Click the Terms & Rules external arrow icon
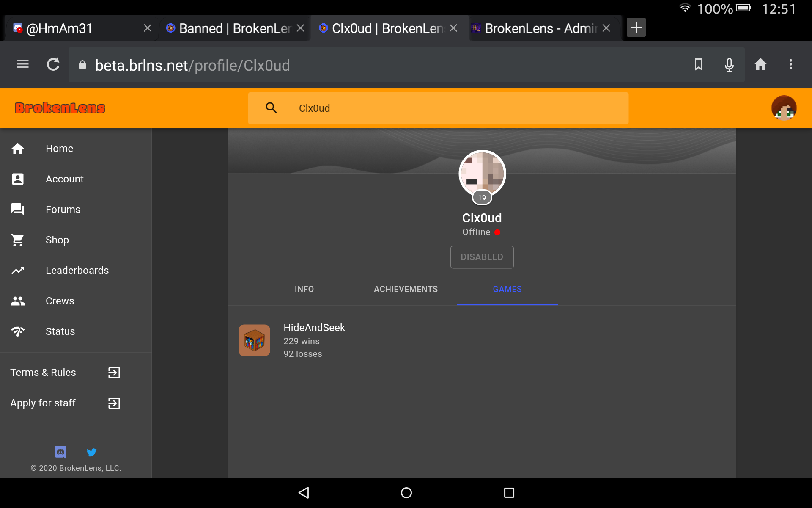 (x=114, y=373)
